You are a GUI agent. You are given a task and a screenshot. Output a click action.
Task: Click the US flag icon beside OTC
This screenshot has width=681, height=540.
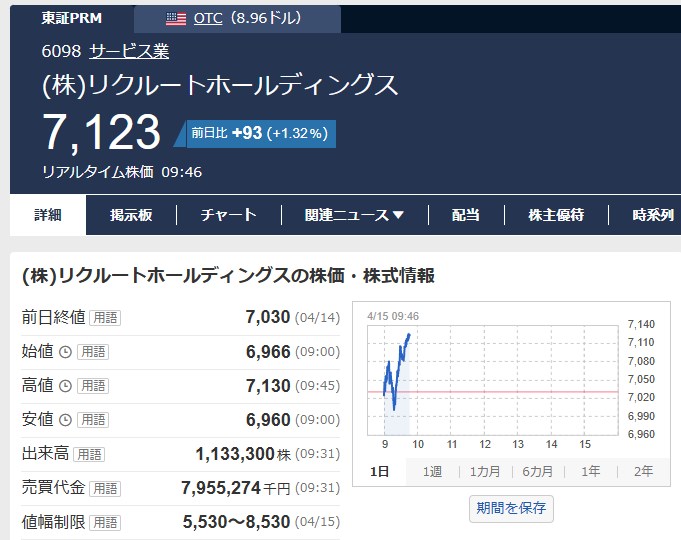coord(175,19)
